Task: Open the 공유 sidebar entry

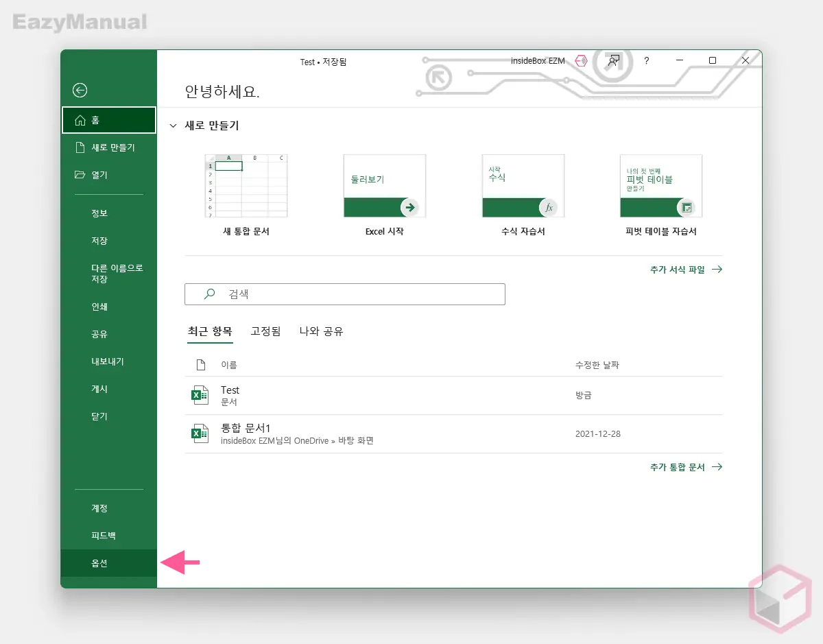Action: tap(109, 334)
